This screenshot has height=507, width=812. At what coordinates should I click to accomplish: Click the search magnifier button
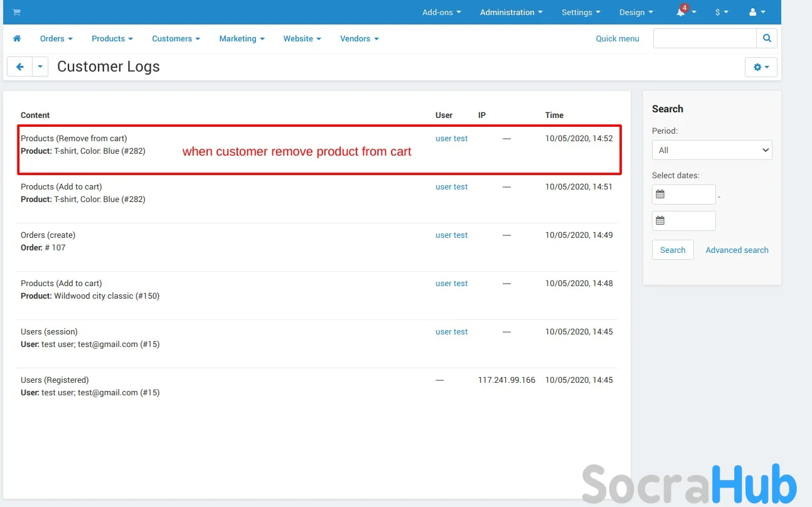click(x=767, y=38)
